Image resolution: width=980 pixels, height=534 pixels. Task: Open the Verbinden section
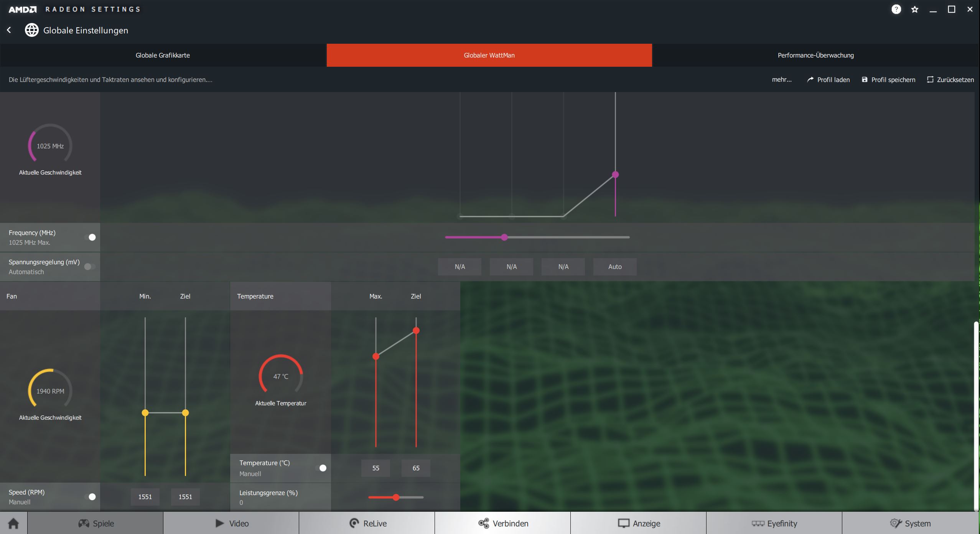pyautogui.click(x=503, y=523)
